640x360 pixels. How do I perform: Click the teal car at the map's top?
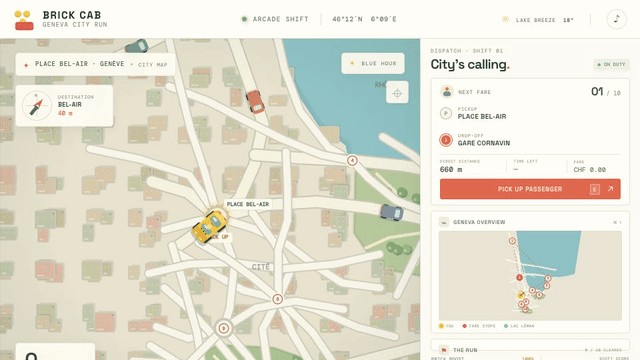(x=136, y=46)
